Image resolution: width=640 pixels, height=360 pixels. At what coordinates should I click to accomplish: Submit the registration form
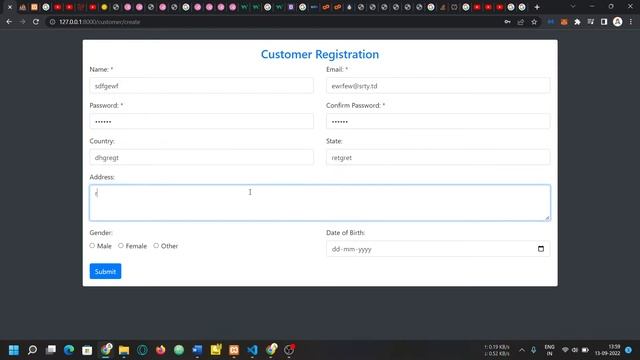point(105,271)
